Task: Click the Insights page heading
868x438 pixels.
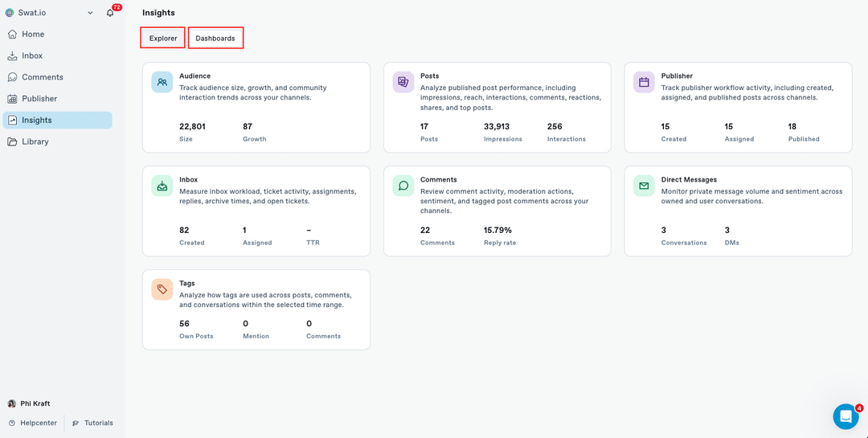Action: click(158, 12)
